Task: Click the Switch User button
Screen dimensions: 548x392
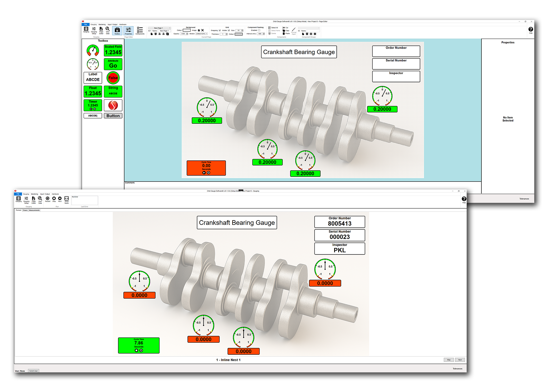Action: (x=34, y=371)
